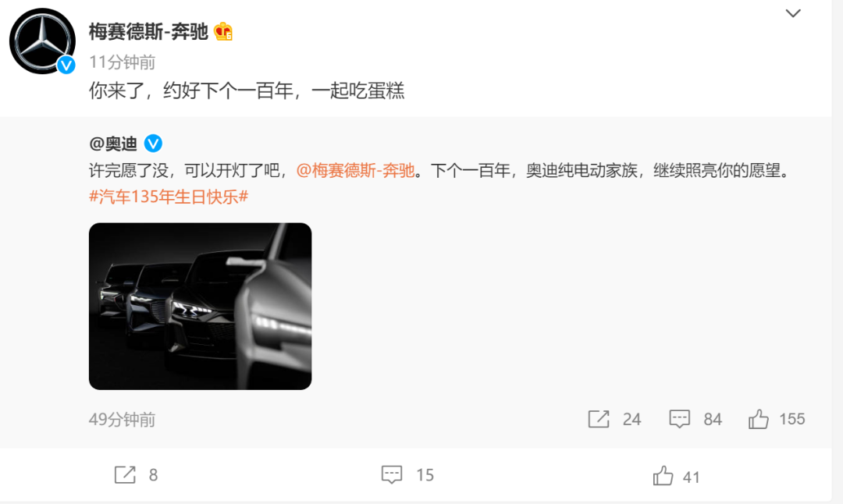Like the quoted Audi post (155)
Screen dimensions: 843x504
coord(777,419)
